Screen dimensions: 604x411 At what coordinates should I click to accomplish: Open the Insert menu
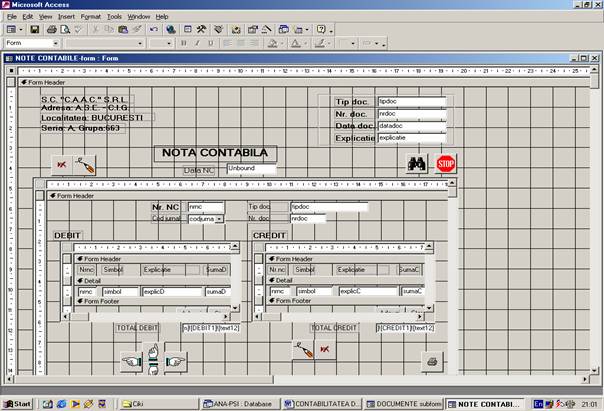(66, 17)
